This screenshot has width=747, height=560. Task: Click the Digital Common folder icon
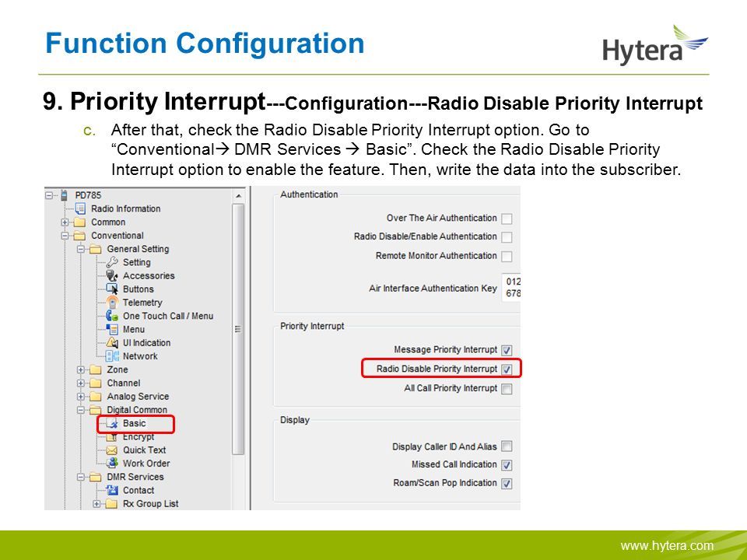96,410
